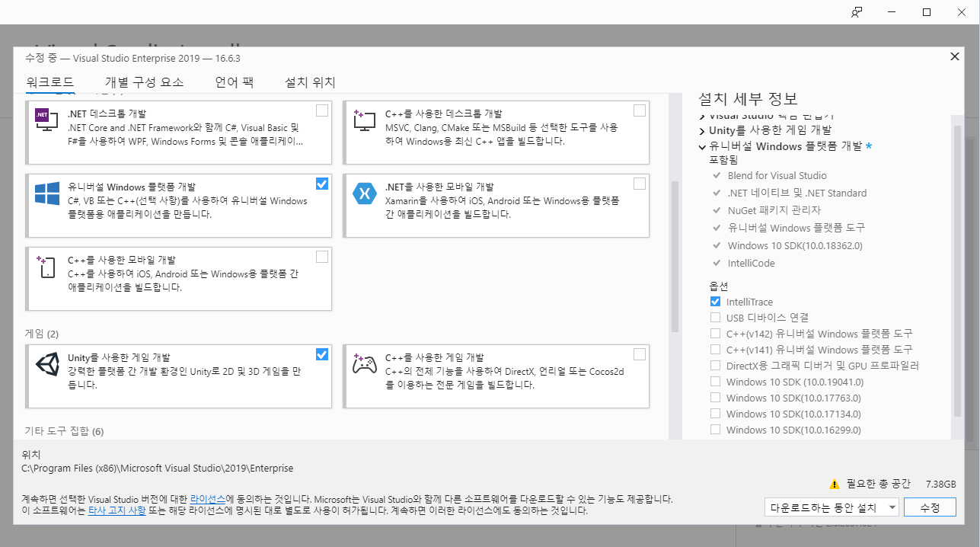
Task: Click the Blend for Visual Studio item
Action: point(777,175)
